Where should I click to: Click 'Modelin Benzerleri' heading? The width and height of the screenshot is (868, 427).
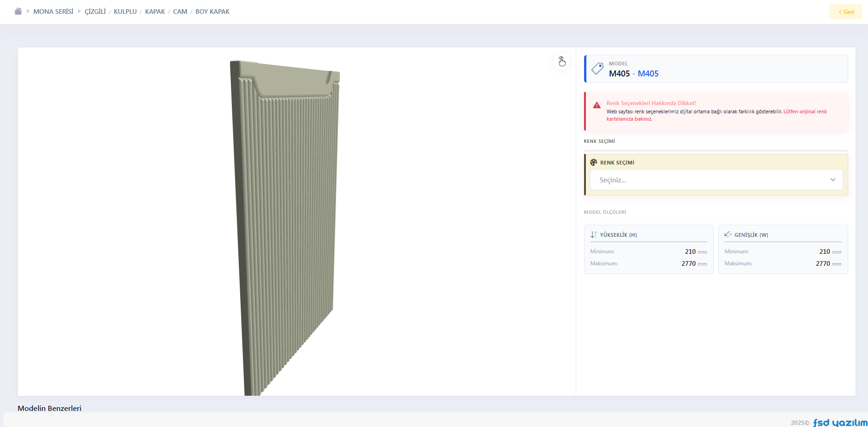(49, 408)
